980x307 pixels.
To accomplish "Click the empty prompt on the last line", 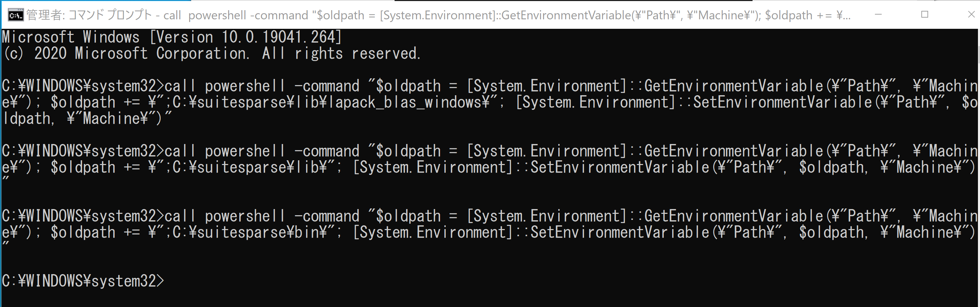I will coord(83,281).
